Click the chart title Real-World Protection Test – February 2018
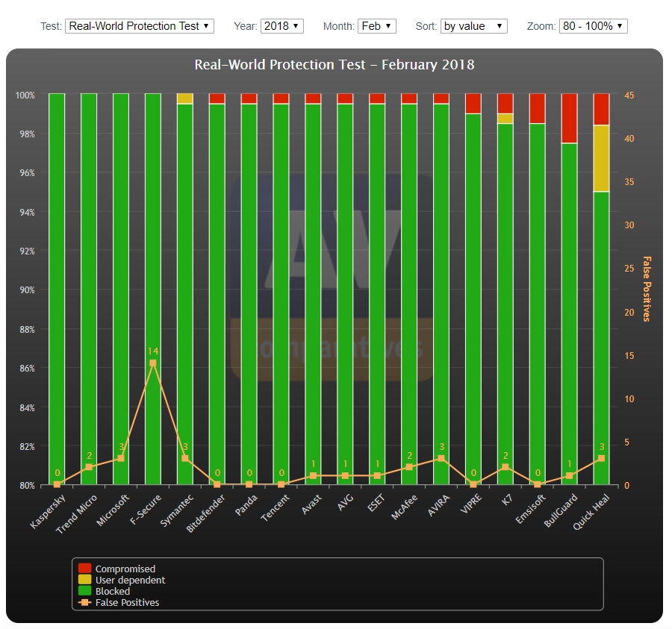This screenshot has height=629, width=672. point(335,65)
